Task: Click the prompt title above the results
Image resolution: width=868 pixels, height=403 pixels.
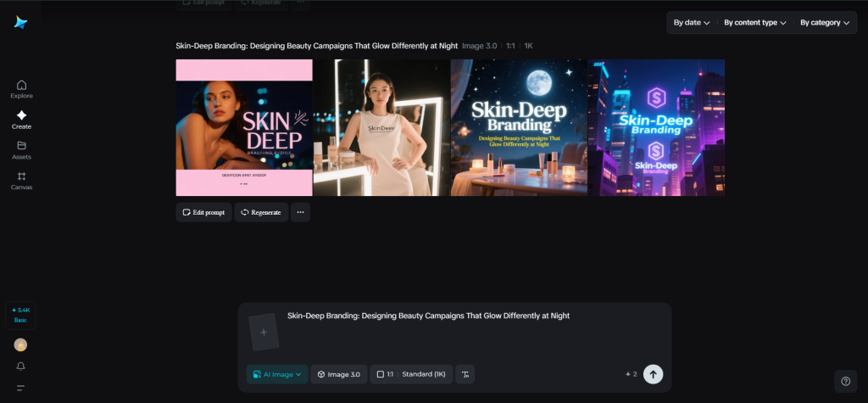Action: (x=317, y=46)
